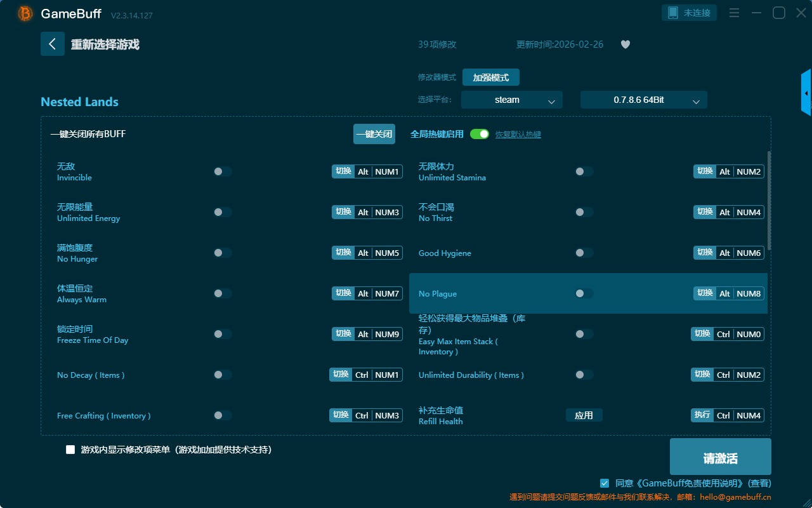
Task: Click the 恢复默认热键 link
Action: click(518, 135)
